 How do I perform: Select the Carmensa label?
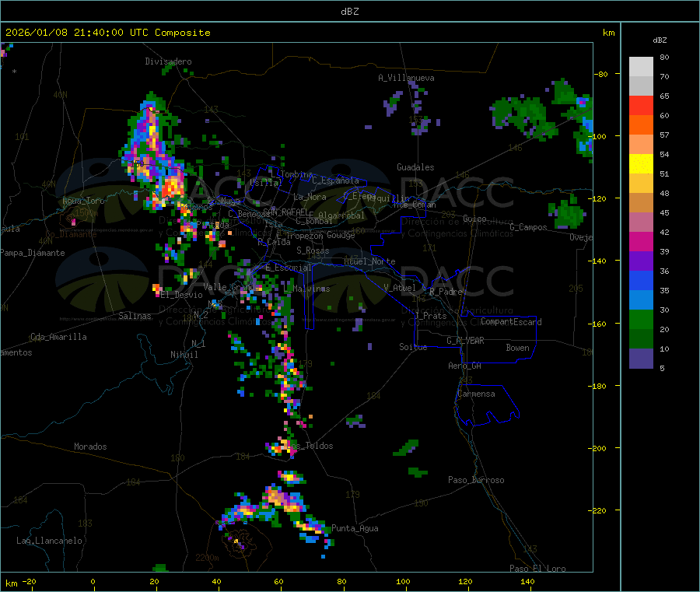tap(476, 394)
